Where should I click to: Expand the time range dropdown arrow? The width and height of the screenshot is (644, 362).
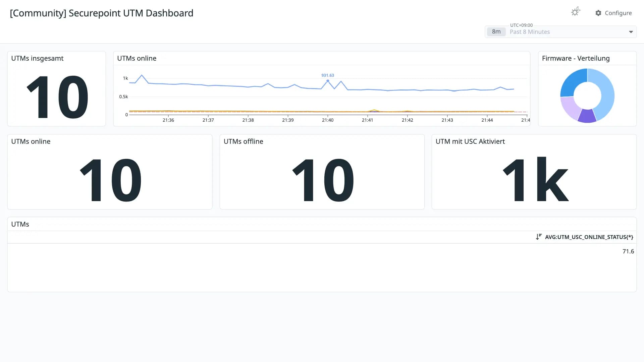631,32
